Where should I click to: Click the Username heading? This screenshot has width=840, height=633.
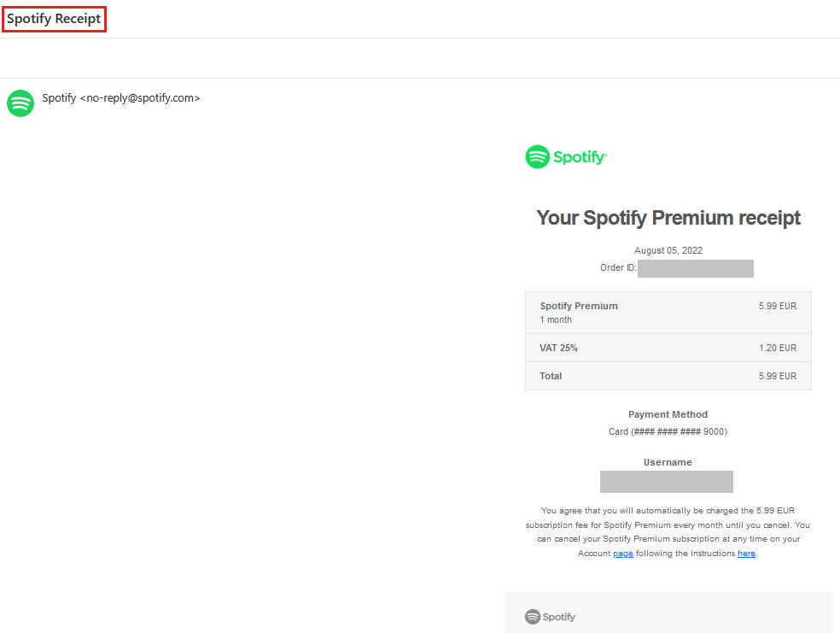coord(668,462)
